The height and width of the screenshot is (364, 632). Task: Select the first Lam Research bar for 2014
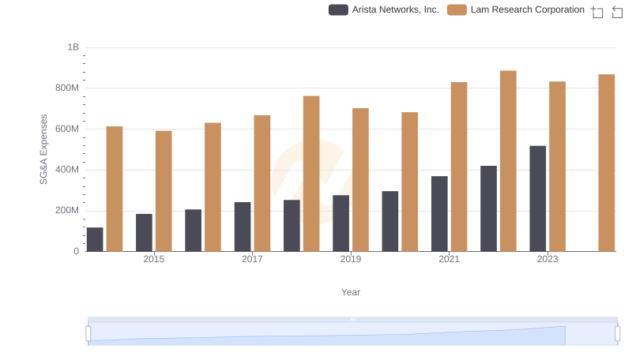[x=115, y=189]
